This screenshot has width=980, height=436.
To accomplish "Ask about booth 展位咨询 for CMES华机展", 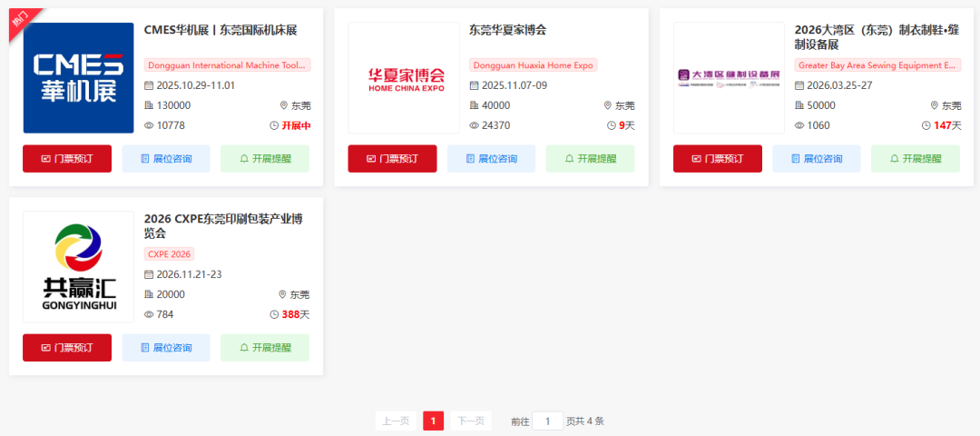I will coord(166,159).
